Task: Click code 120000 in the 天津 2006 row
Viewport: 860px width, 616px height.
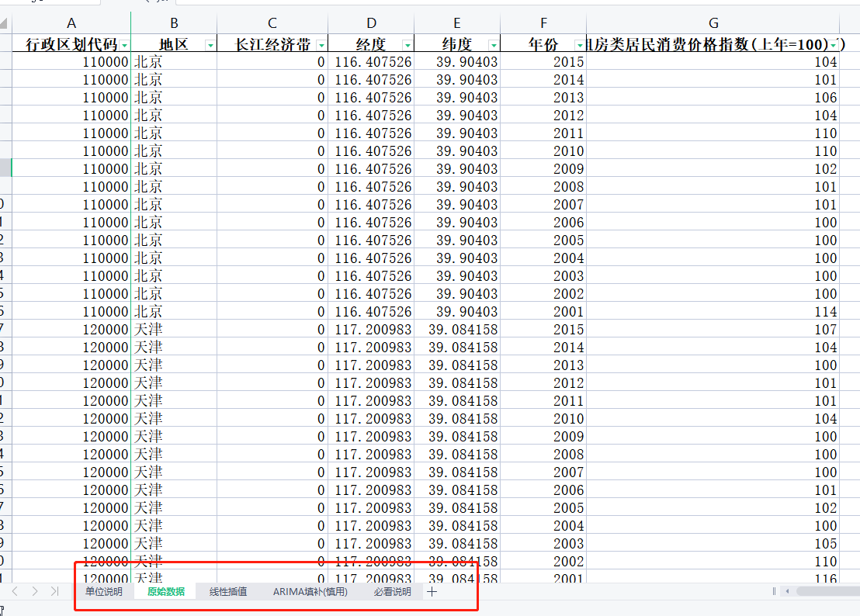Action: (71, 490)
